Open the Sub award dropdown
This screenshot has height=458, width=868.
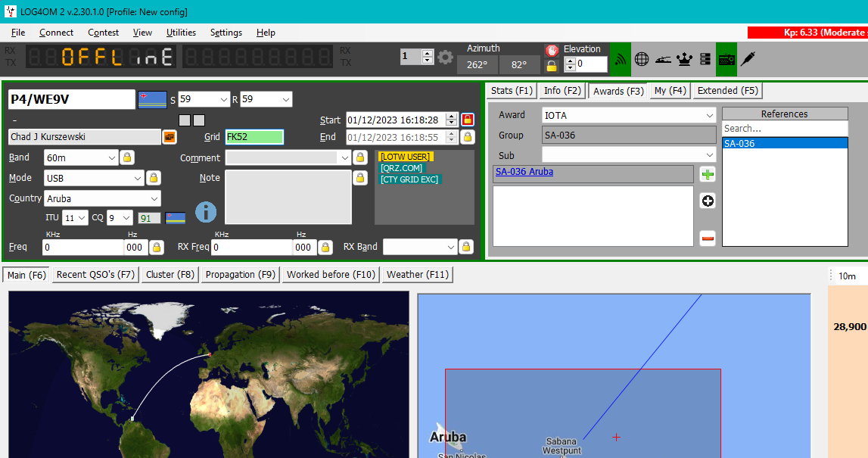[x=709, y=155]
